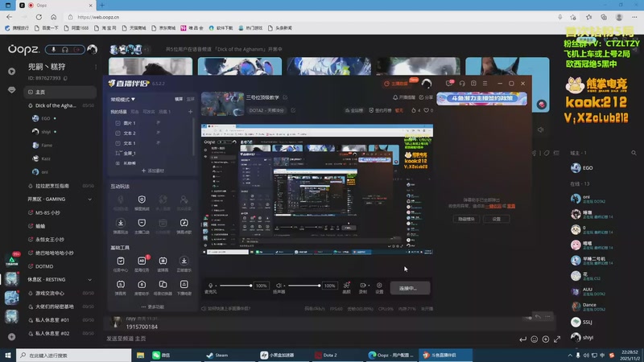644x362 pixels.
Task: Select 我的场景 scene tab
Action: pos(118,112)
